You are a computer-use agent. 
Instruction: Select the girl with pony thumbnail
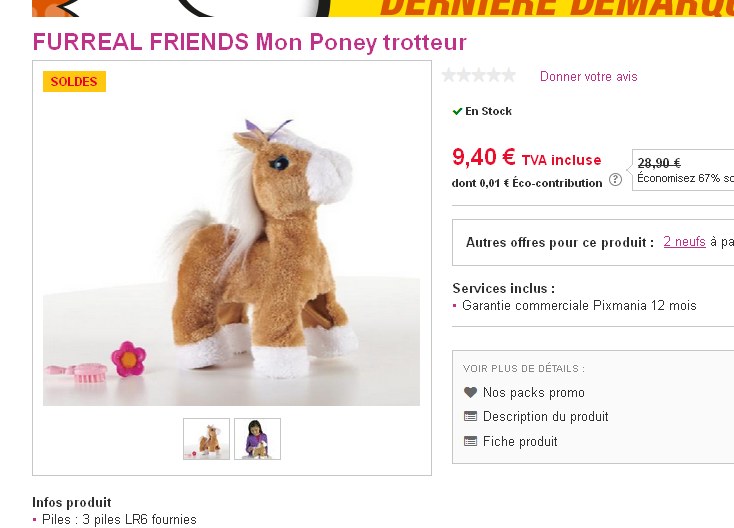257,439
